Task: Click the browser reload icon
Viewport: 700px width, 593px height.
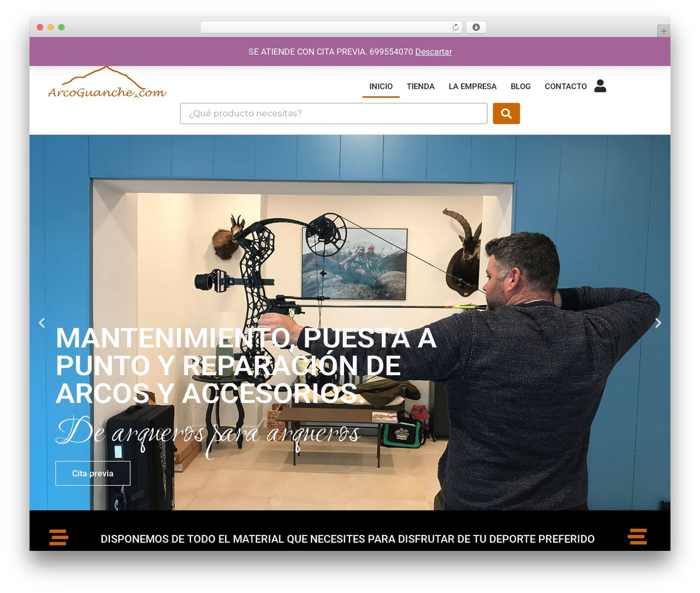Action: tap(455, 27)
